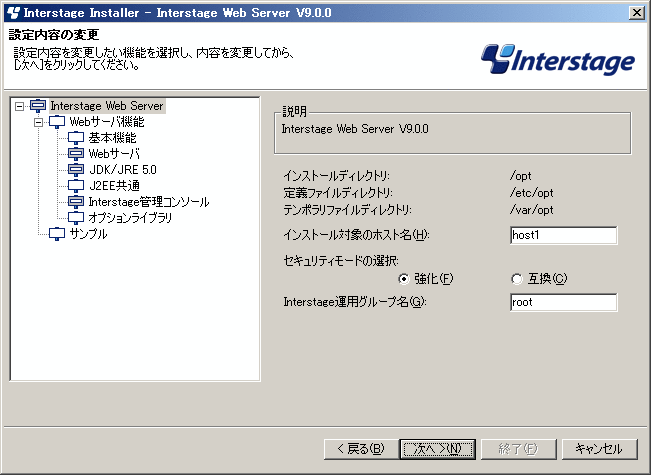Click the 基本機能 feature icon

[76, 138]
